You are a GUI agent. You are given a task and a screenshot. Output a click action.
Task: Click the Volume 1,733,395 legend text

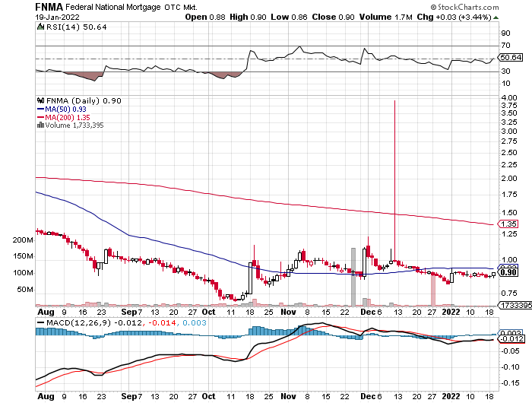point(74,125)
